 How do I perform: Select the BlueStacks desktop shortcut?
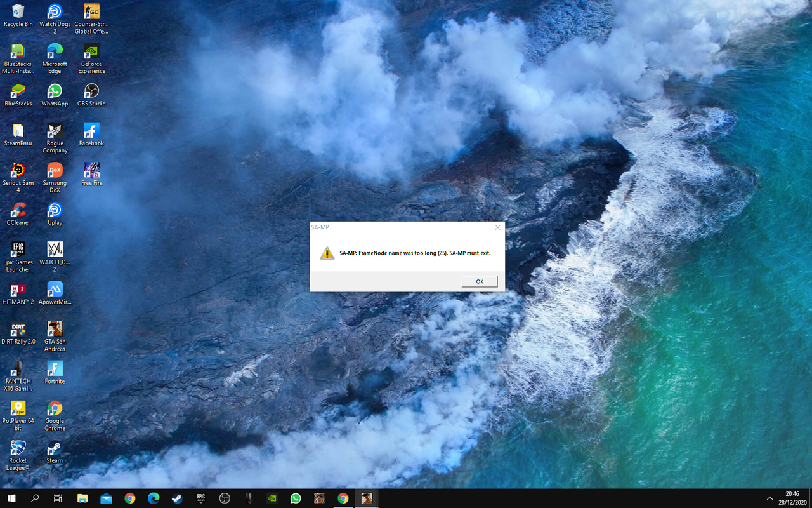18,95
